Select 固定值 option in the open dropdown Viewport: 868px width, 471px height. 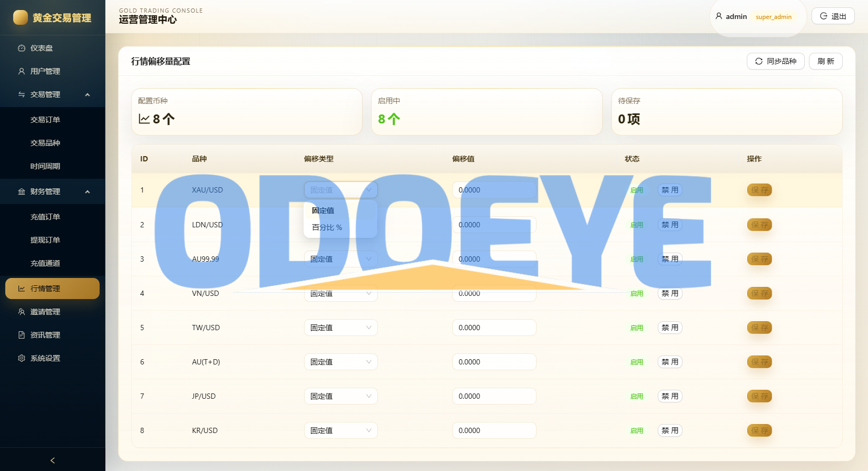click(x=340, y=210)
